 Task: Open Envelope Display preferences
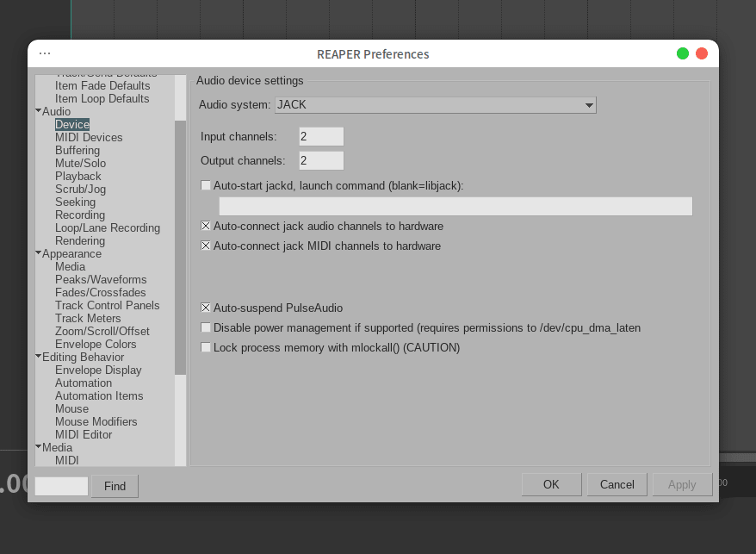(98, 370)
